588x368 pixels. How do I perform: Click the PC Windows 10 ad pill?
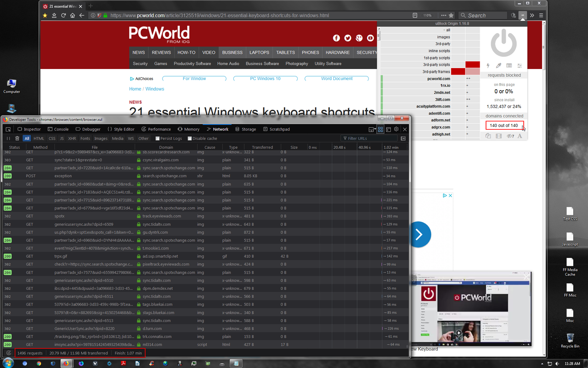[x=265, y=79]
